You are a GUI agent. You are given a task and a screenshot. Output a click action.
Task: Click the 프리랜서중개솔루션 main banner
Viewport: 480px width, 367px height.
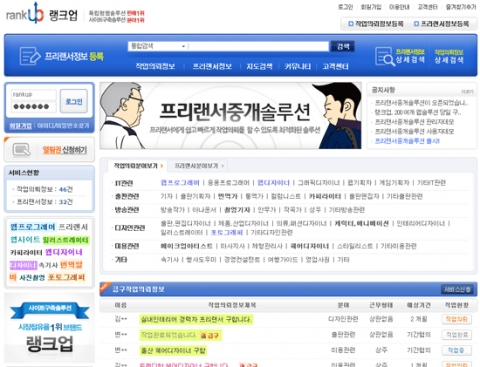(x=231, y=115)
